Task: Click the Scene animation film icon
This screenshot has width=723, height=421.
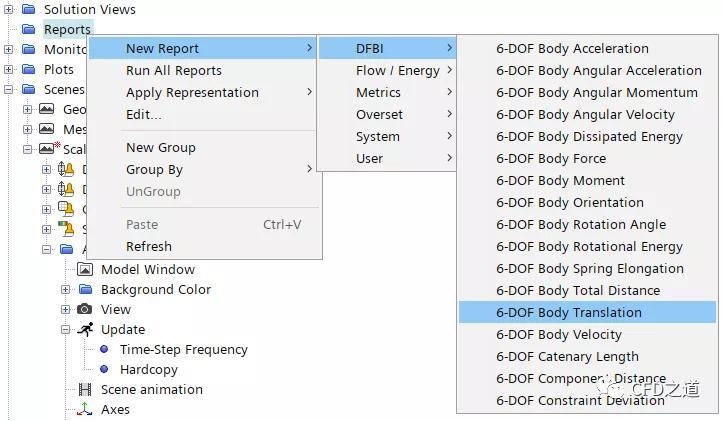Action: coord(85,390)
